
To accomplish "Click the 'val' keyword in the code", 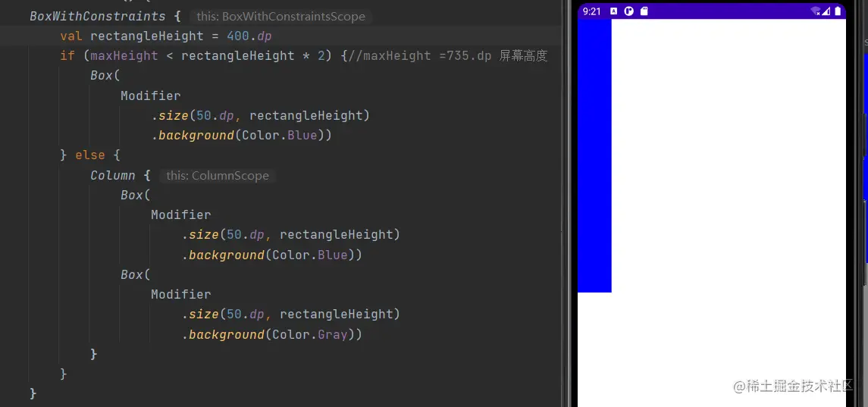I will [x=71, y=36].
